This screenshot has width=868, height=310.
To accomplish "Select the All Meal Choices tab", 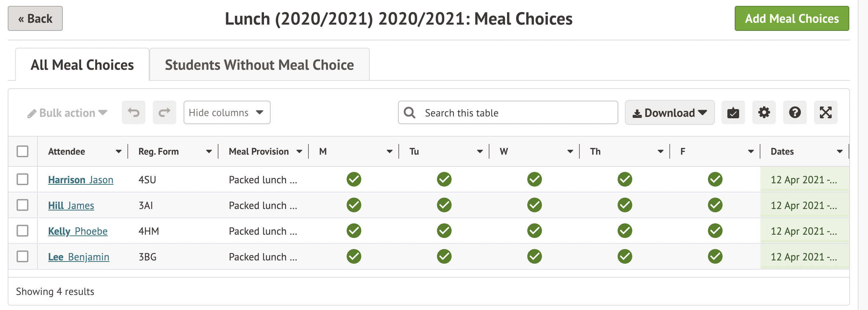I will coord(82,65).
